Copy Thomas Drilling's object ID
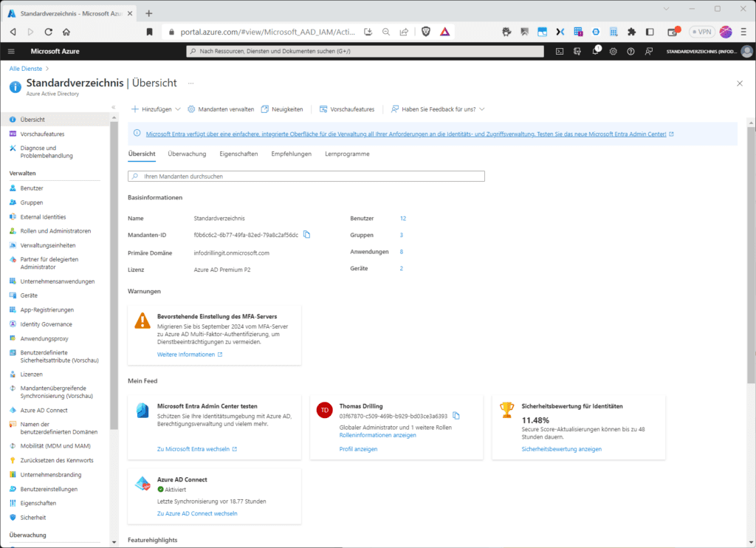Screen dimensions: 756x548 coord(456,416)
